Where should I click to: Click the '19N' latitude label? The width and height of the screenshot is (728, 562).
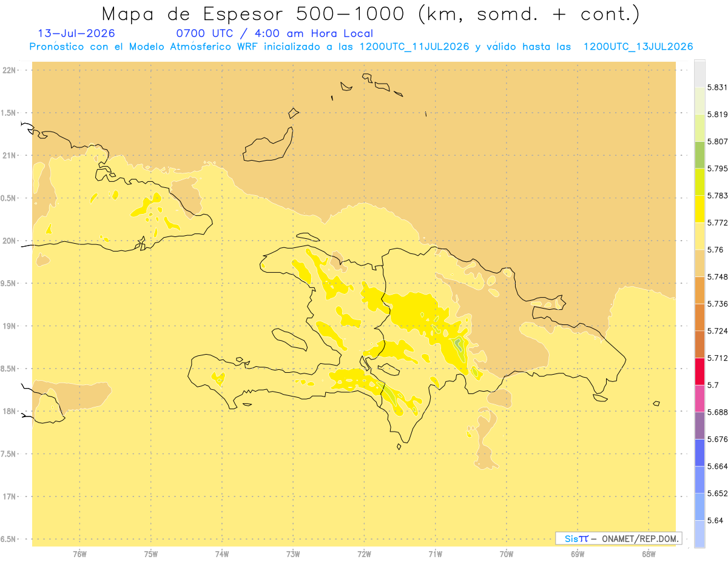point(10,326)
